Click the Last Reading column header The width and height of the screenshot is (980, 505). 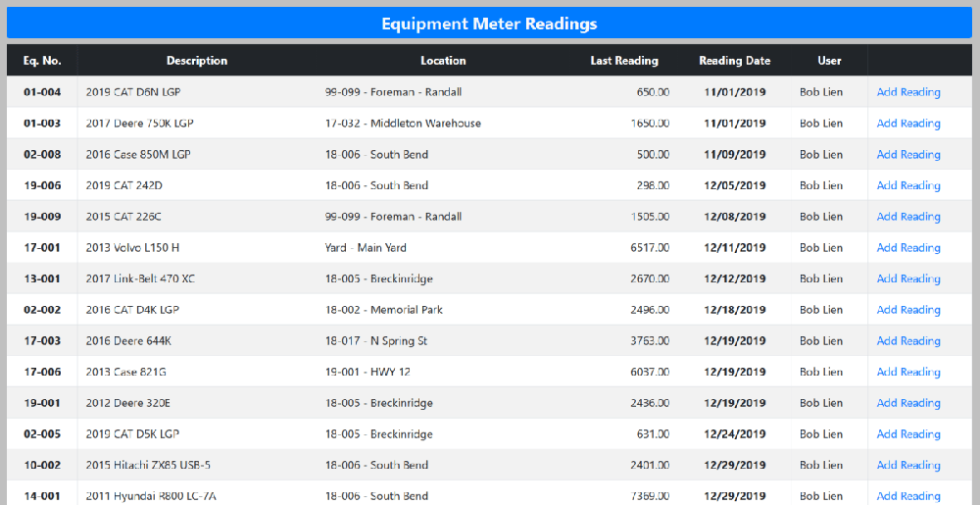pos(623,61)
